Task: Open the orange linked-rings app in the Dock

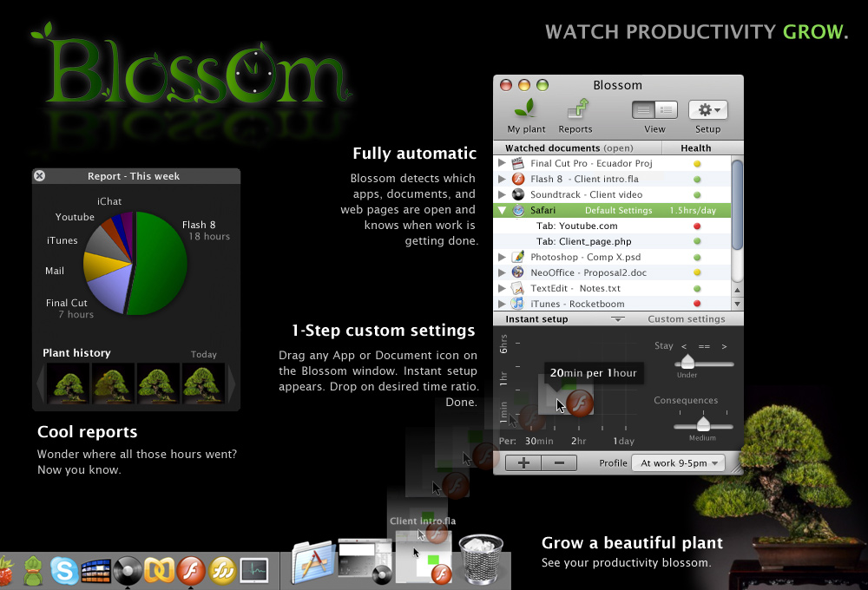Action: point(159,570)
